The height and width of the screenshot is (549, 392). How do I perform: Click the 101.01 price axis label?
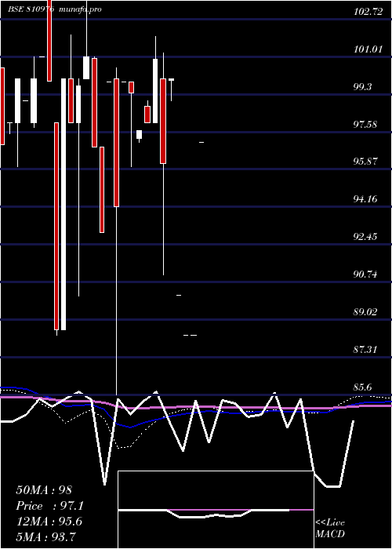click(368, 49)
